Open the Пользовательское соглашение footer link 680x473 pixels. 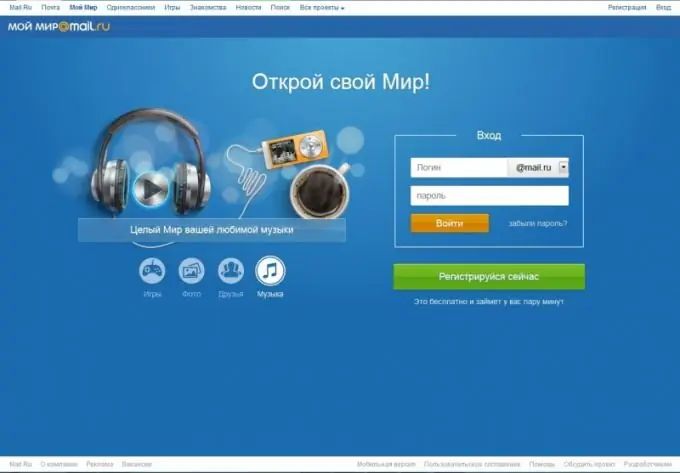pyautogui.click(x=472, y=464)
